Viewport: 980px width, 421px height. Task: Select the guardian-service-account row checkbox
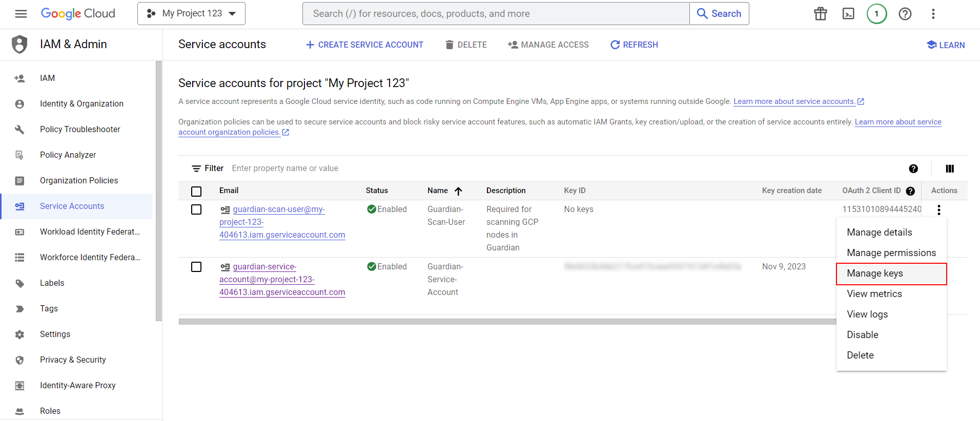tap(196, 267)
